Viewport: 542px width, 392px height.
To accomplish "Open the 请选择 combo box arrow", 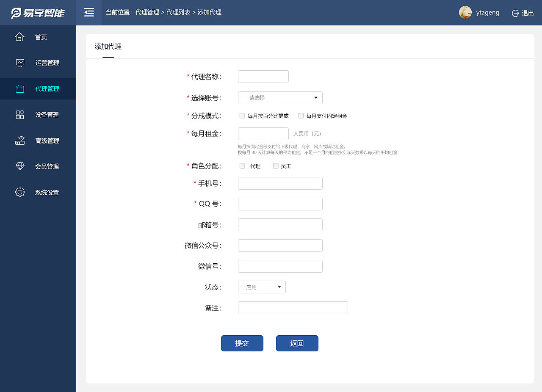I will [315, 98].
